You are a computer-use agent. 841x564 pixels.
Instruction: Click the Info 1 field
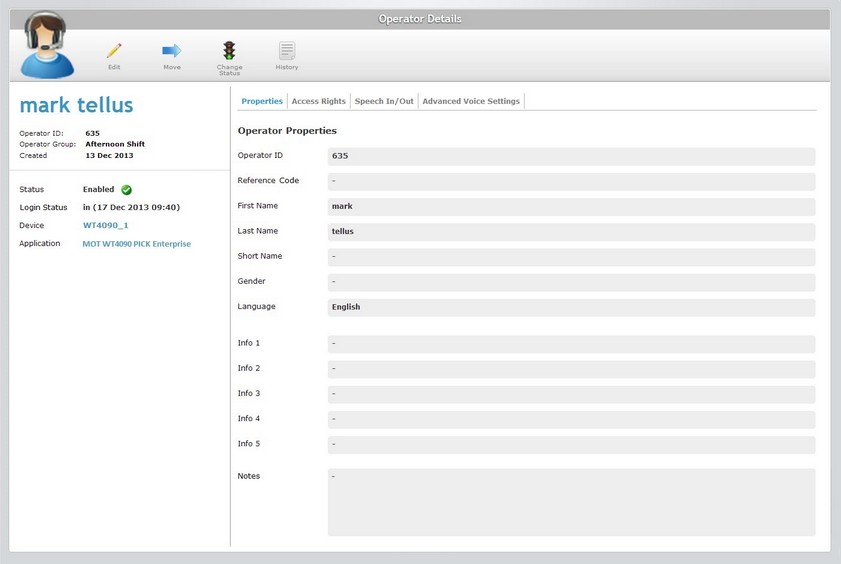pyautogui.click(x=571, y=344)
